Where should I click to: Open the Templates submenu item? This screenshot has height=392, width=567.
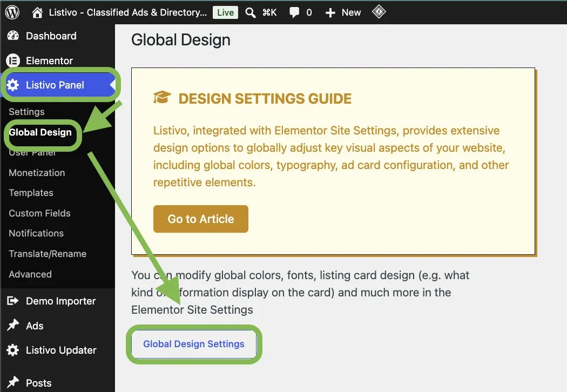pyautogui.click(x=31, y=193)
